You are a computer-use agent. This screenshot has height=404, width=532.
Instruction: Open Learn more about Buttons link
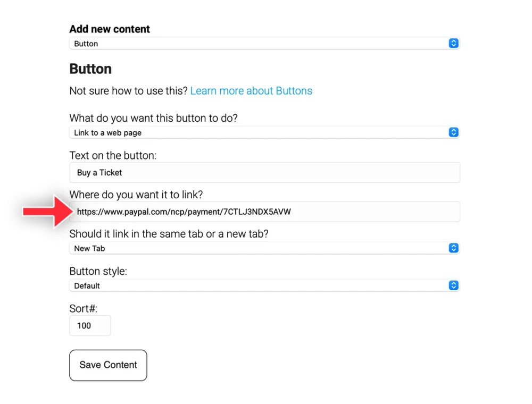pos(251,91)
